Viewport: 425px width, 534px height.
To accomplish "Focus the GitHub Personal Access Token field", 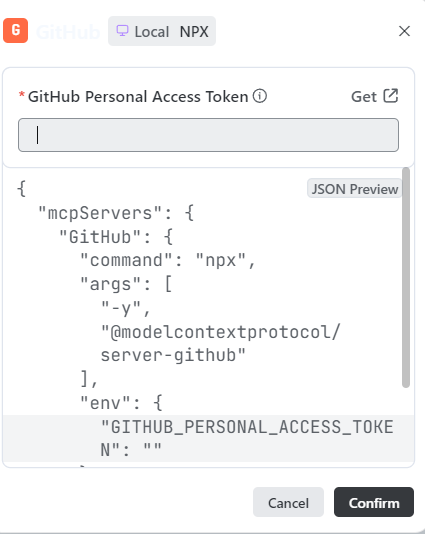I will tap(208, 135).
